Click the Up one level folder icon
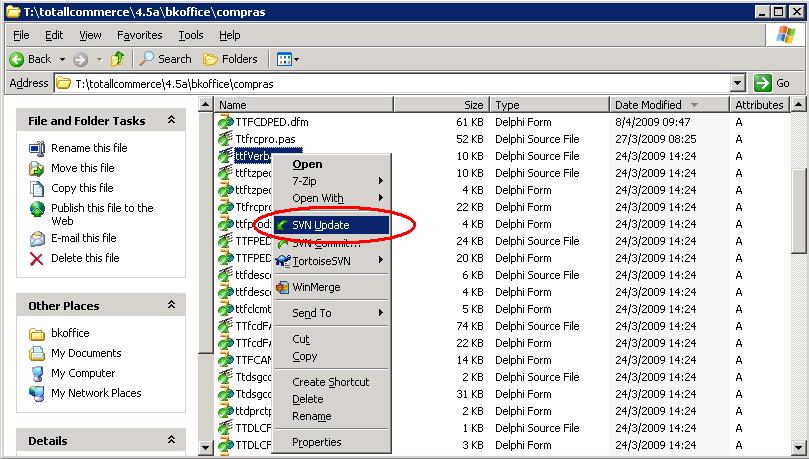The image size is (809, 459). tap(118, 59)
